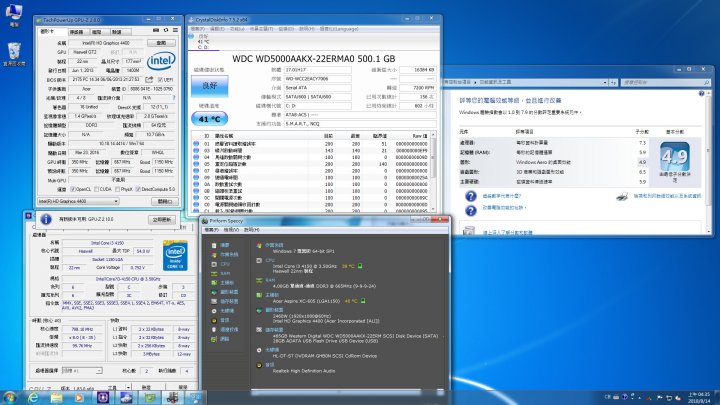The height and width of the screenshot is (405, 720).
Task: Click the performance window vertical scrollbar
Action: coord(708,161)
